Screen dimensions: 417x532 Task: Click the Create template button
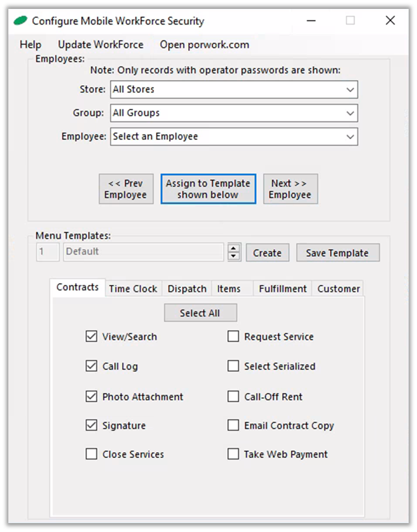(267, 252)
